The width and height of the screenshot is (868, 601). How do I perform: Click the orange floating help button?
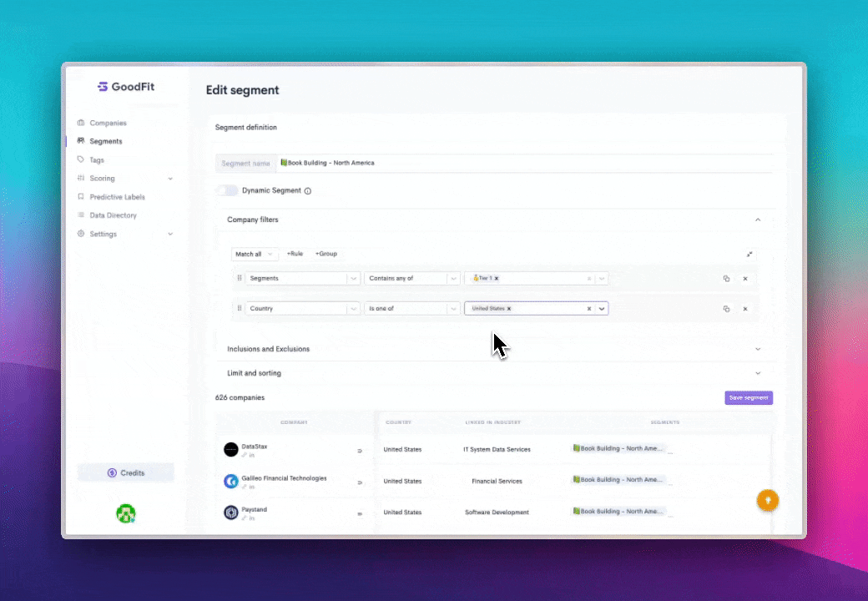tap(767, 500)
